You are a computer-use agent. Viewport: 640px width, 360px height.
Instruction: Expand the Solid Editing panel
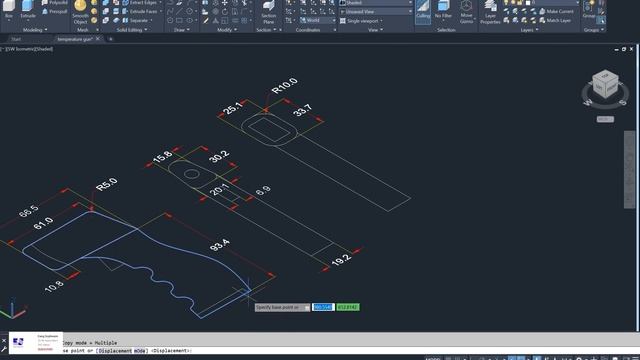[x=132, y=30]
